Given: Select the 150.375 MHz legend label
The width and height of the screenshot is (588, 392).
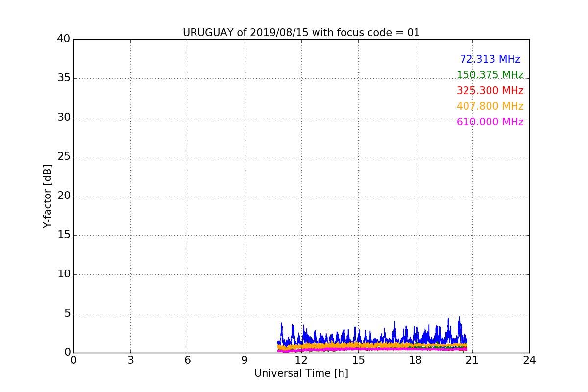Looking at the screenshot, I should [x=490, y=75].
